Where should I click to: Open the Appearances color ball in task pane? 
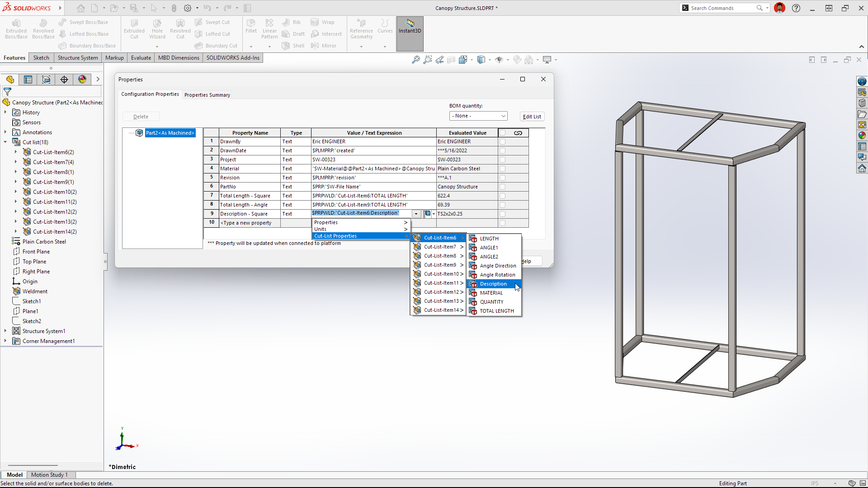[862, 135]
